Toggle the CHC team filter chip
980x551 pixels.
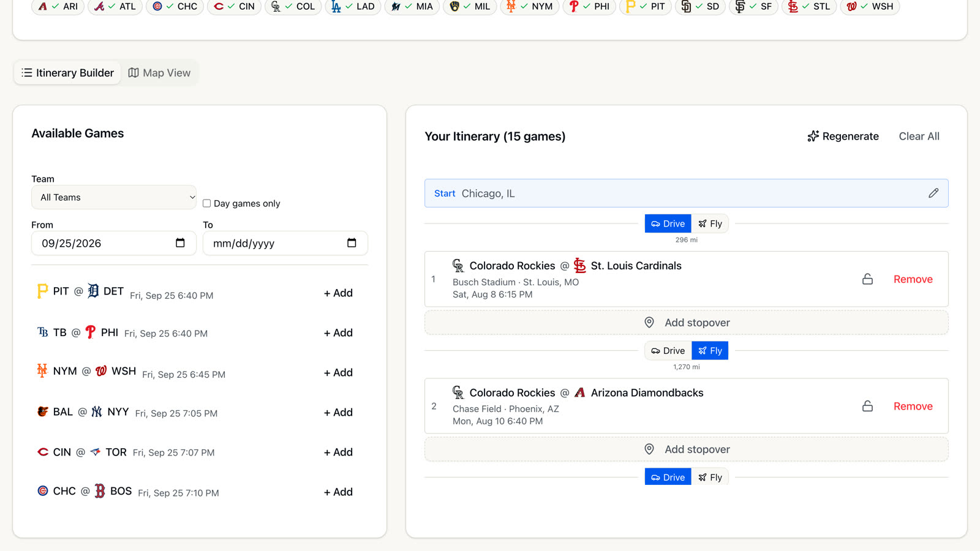pos(175,6)
